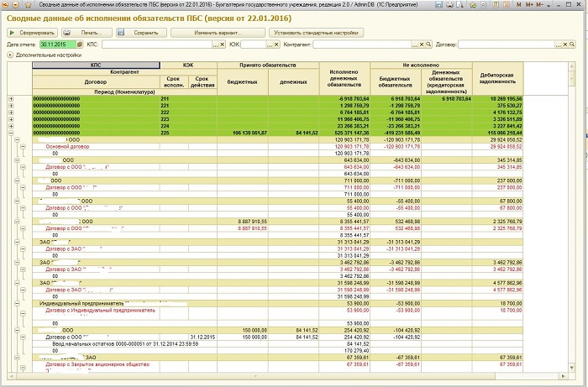Click the add-to-favorites star icon
Screen dimensions: 588x387
click(471, 5)
